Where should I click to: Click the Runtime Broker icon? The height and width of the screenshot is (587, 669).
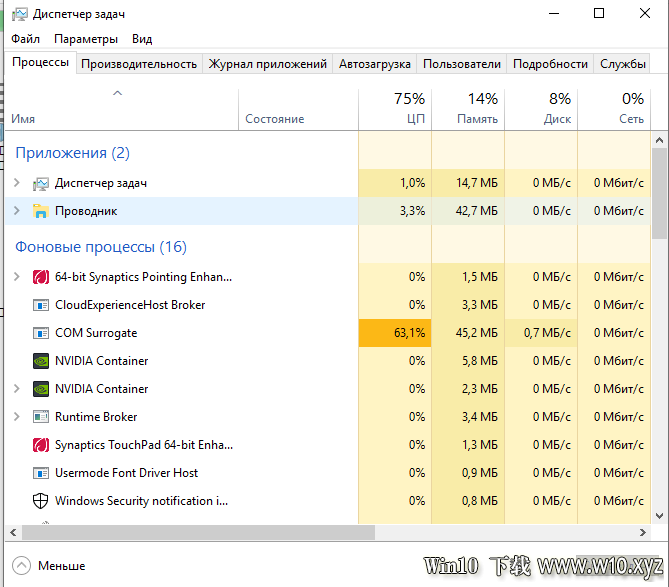[x=41, y=417]
